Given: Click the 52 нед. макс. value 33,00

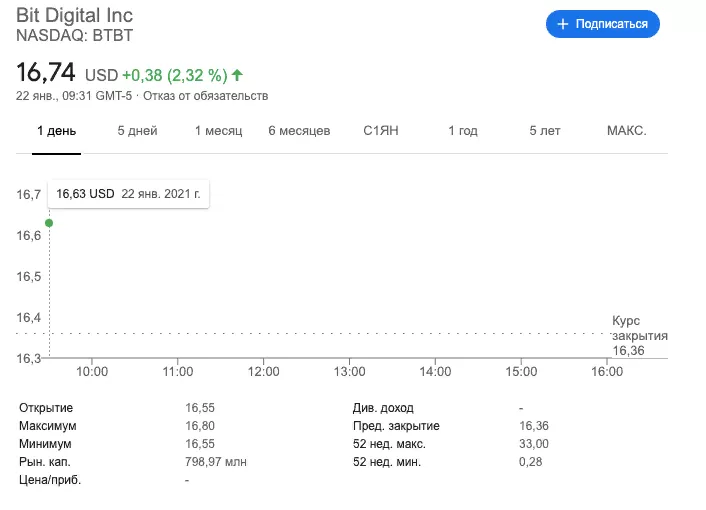Looking at the screenshot, I should (534, 444).
